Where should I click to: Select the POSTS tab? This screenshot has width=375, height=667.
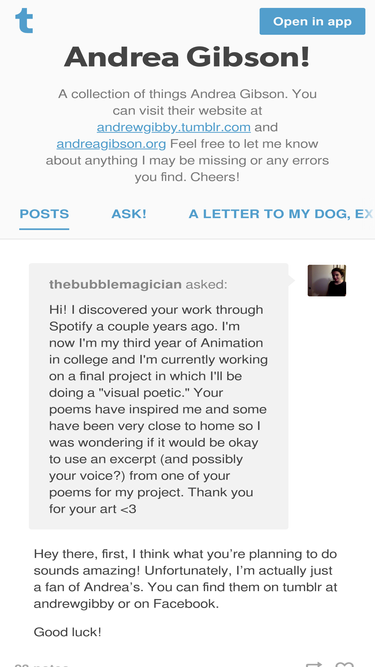pos(44,214)
